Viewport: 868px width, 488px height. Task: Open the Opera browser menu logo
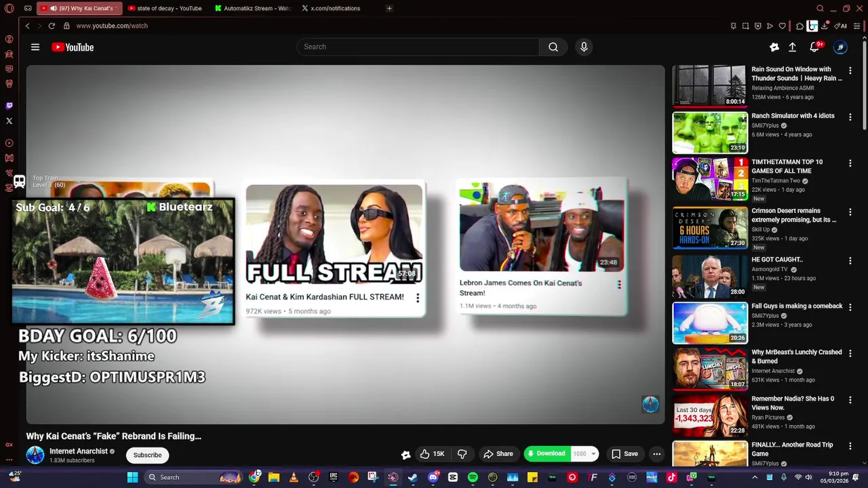click(9, 8)
